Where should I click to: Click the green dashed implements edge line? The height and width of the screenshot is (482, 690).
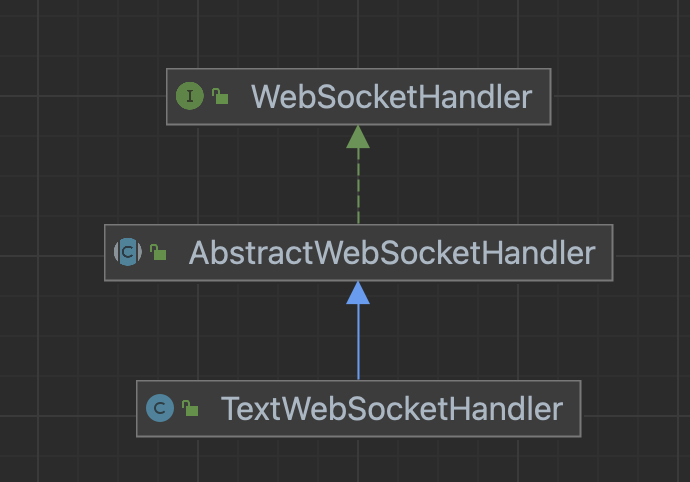358,187
